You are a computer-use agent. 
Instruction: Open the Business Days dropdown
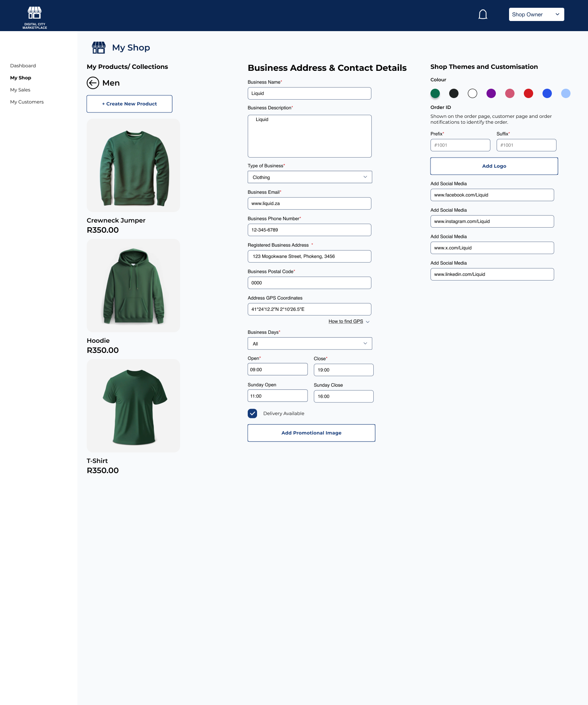pos(310,344)
